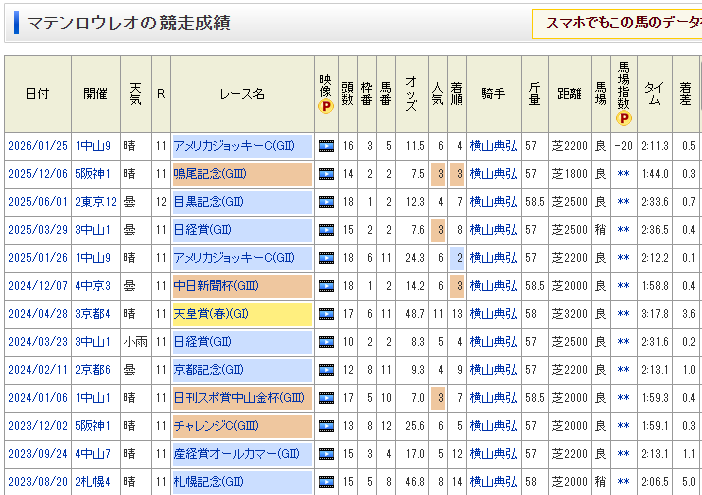Click the 日付 column header
Image resolution: width=702 pixels, height=495 pixels.
click(38, 93)
